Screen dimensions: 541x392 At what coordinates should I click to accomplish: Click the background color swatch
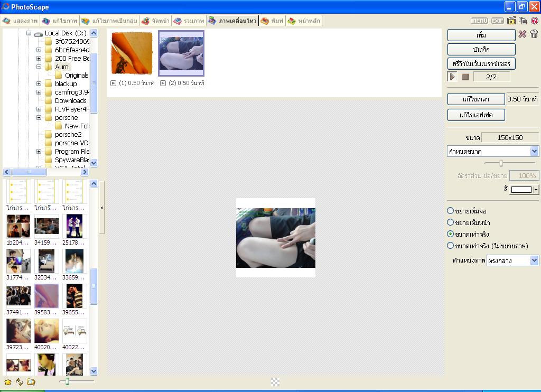tap(521, 190)
